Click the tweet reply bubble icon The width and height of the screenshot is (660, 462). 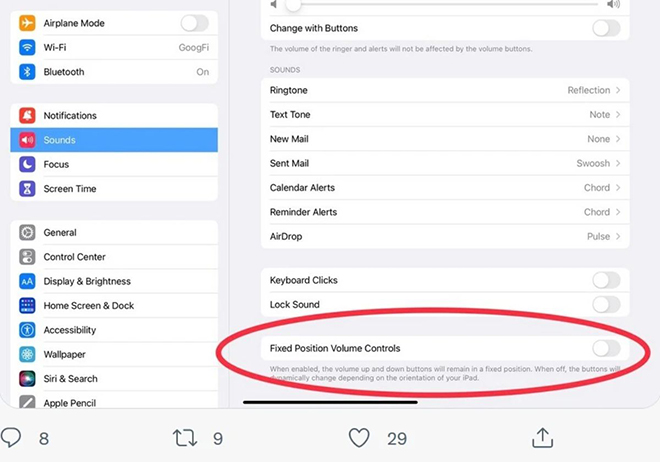[x=12, y=438]
